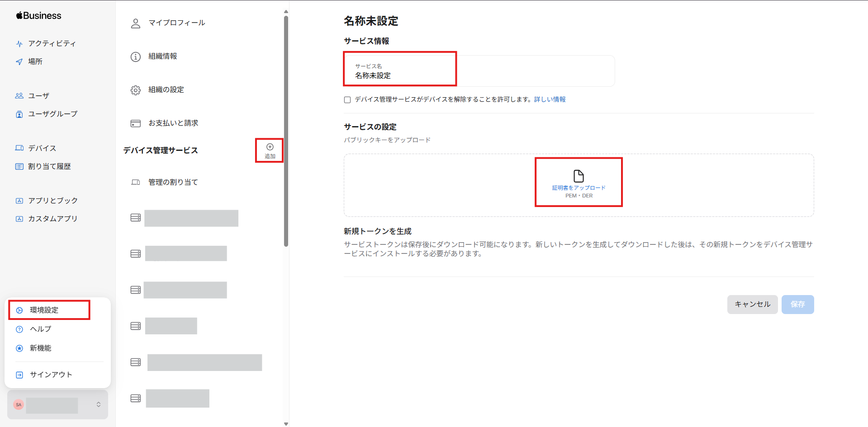Select 新機能 in the menu
This screenshot has width=868, height=427.
(x=41, y=348)
